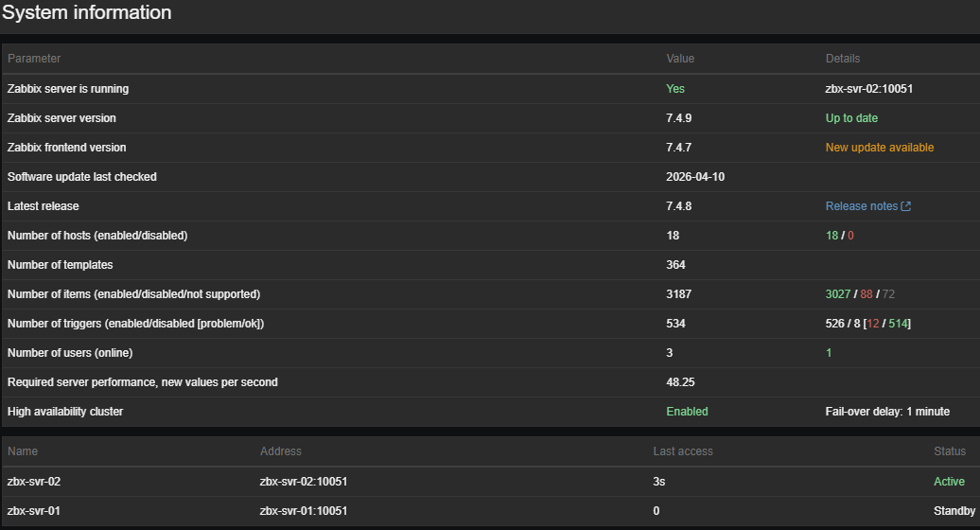The image size is (980, 530).
Task: Click the Status column header
Action: 950,451
